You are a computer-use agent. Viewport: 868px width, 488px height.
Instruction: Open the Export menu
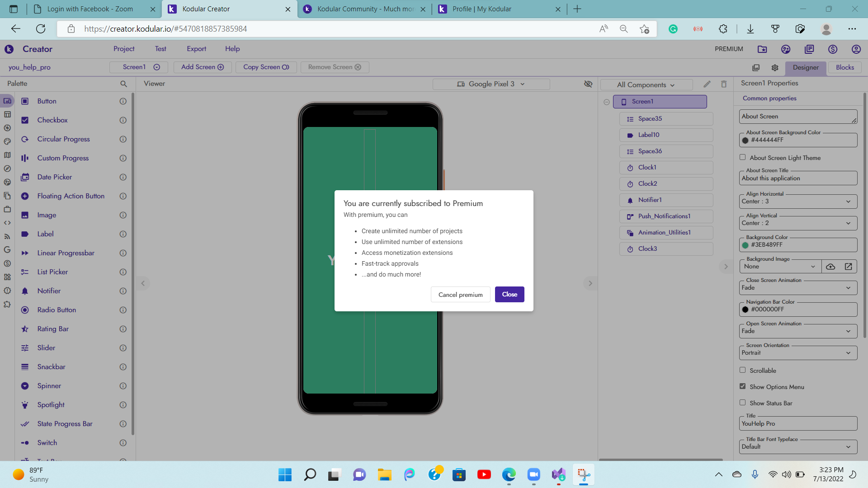[x=196, y=49]
